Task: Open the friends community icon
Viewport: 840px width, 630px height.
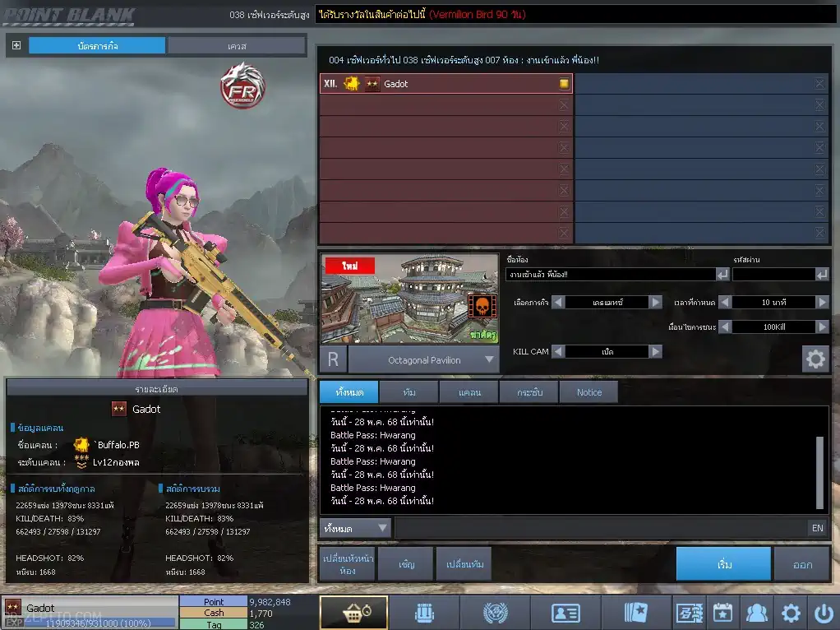Action: [x=756, y=612]
